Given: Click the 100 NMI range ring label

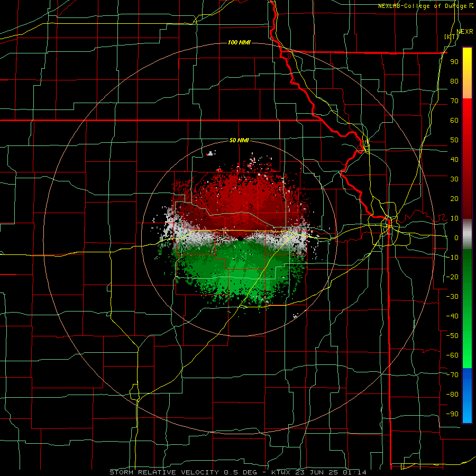Looking at the screenshot, I should click(239, 42).
